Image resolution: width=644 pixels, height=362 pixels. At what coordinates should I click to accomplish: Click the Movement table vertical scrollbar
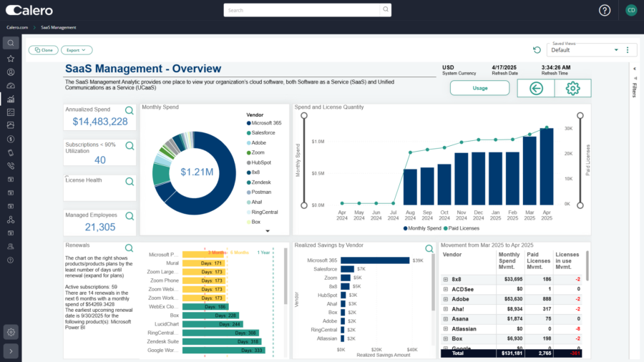tap(587, 267)
